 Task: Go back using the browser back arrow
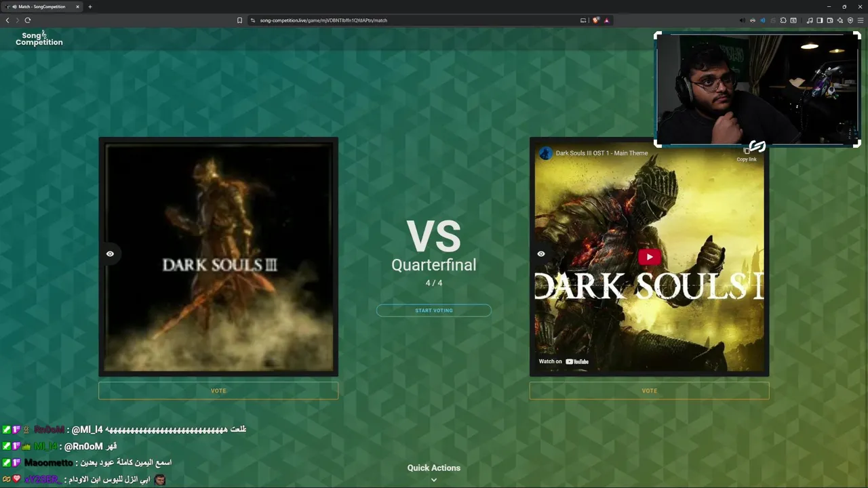7,20
